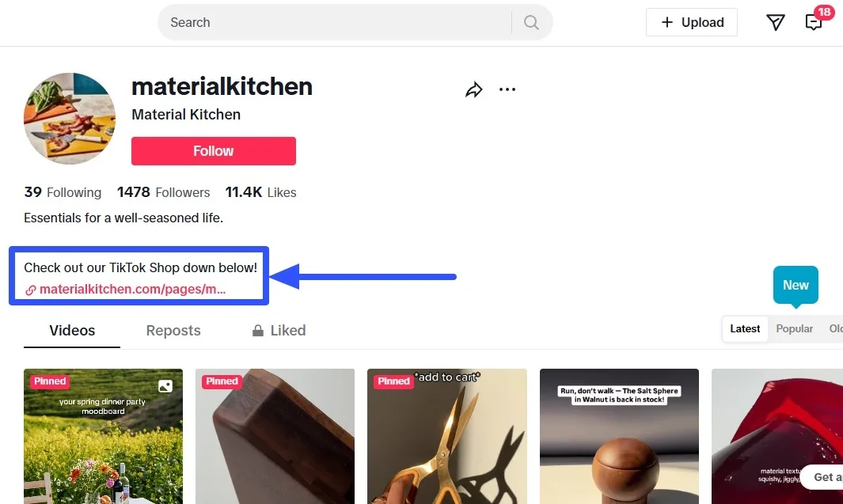Screen dimensions: 843x504
Task: Open more options via the ellipsis icon
Action: click(x=507, y=89)
